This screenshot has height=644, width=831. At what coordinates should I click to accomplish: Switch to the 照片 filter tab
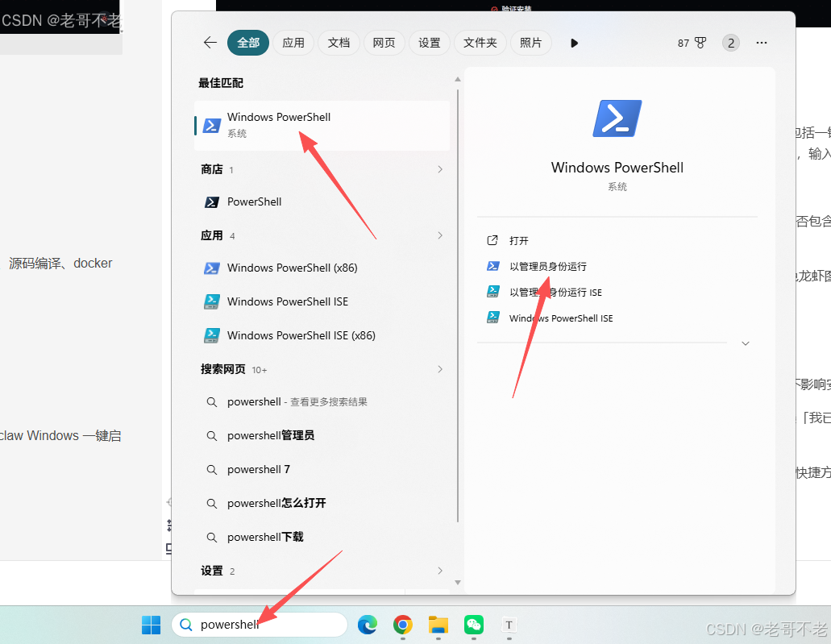[530, 43]
